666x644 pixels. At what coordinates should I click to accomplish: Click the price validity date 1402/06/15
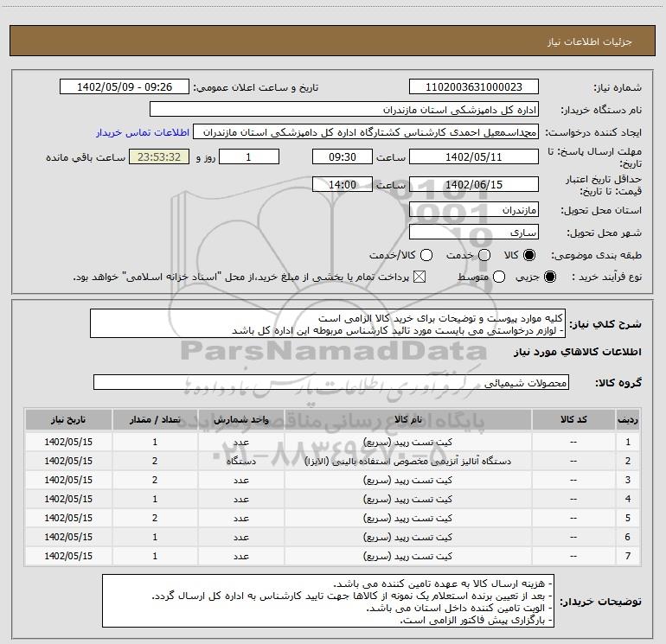click(x=474, y=184)
